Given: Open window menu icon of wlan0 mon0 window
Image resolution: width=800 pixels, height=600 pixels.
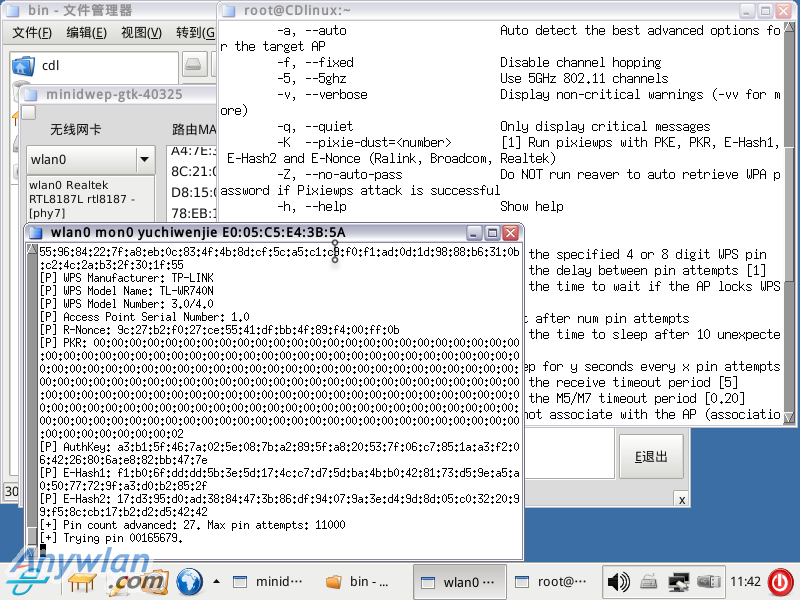Looking at the screenshot, I should click(x=35, y=233).
